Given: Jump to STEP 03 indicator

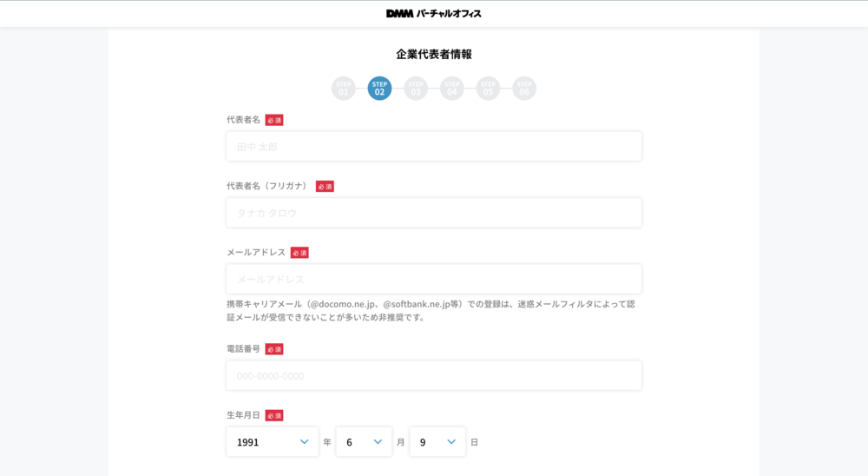Looking at the screenshot, I should pyautogui.click(x=416, y=88).
